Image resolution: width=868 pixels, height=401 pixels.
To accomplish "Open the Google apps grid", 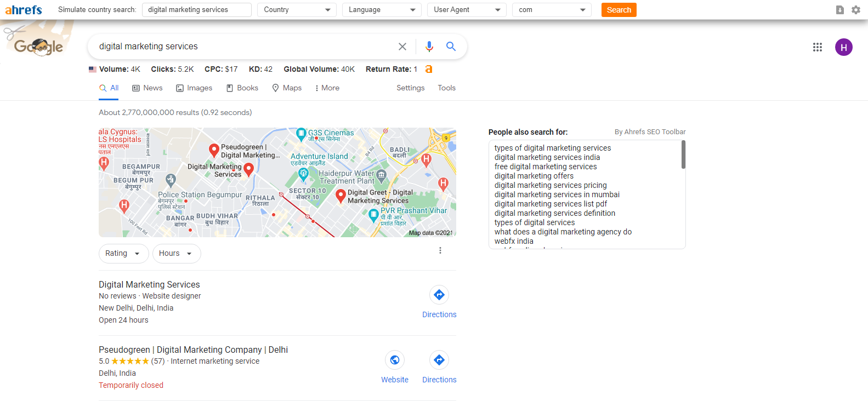I will [x=818, y=47].
